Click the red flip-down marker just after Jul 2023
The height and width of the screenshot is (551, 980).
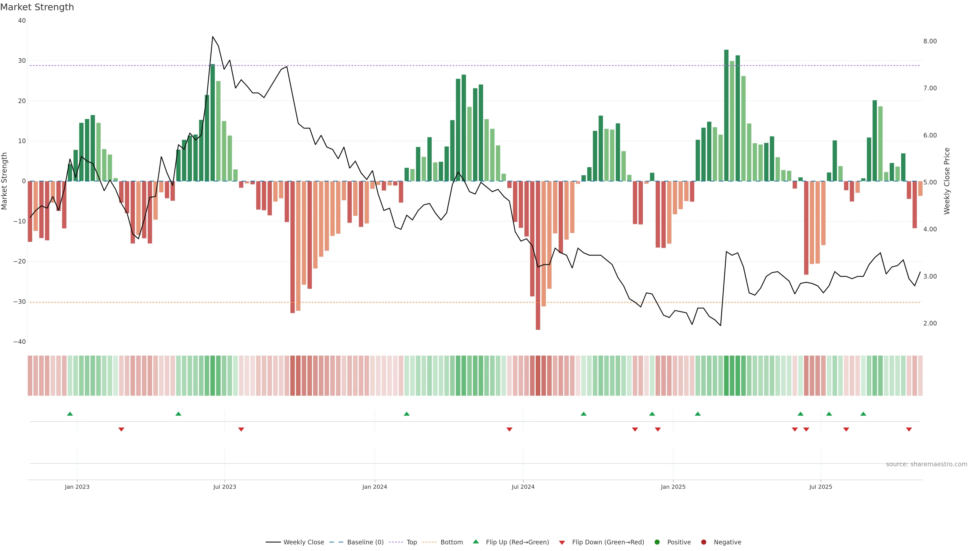241,429
